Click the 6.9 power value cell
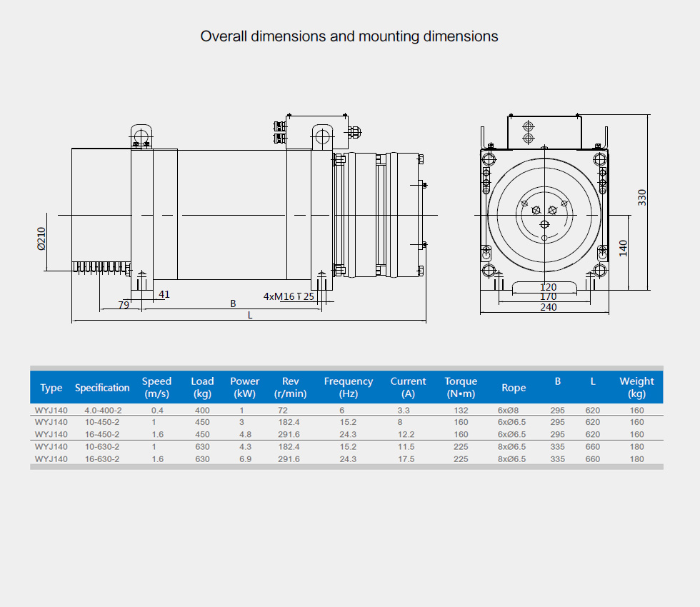Image resolution: width=700 pixels, height=607 pixels. 242,459
